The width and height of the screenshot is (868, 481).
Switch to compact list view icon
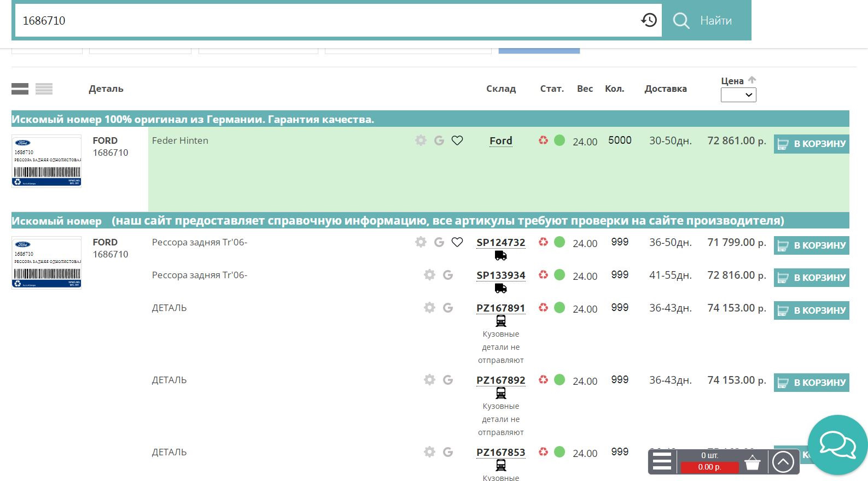click(44, 89)
